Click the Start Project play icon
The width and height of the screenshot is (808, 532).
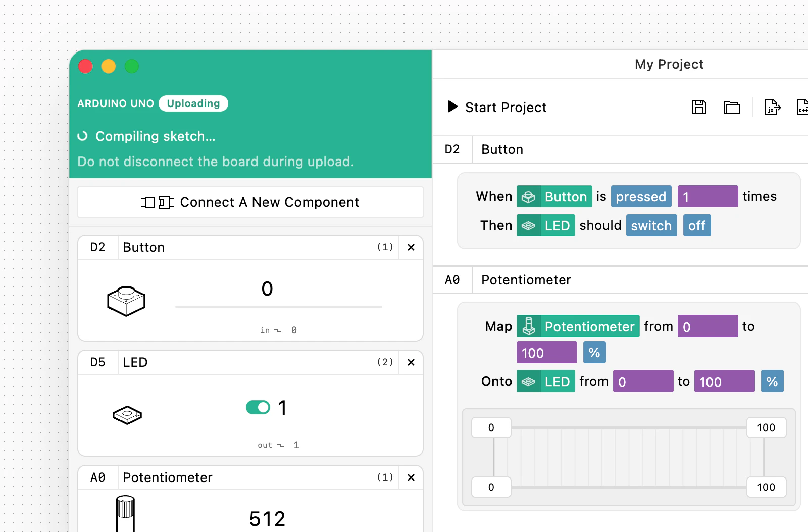(452, 107)
